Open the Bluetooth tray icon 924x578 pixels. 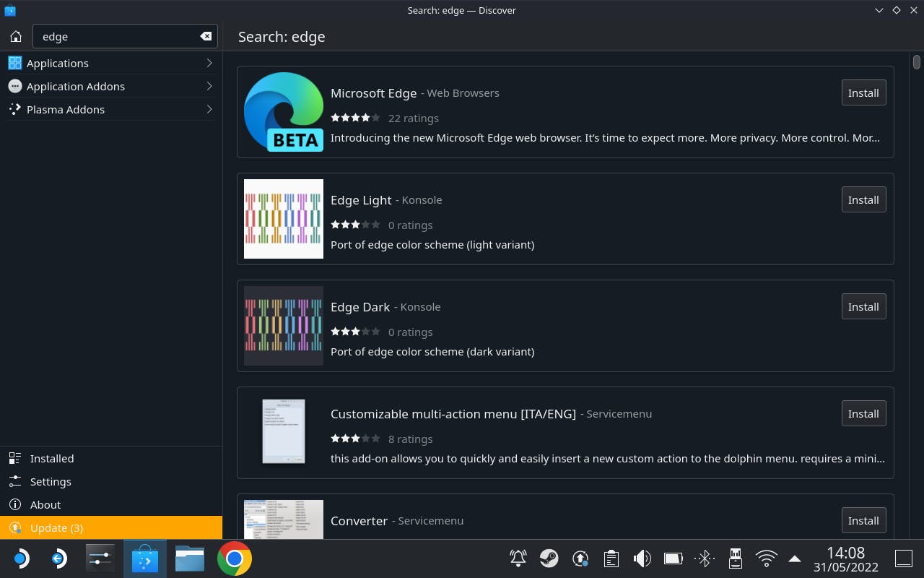pyautogui.click(x=705, y=558)
